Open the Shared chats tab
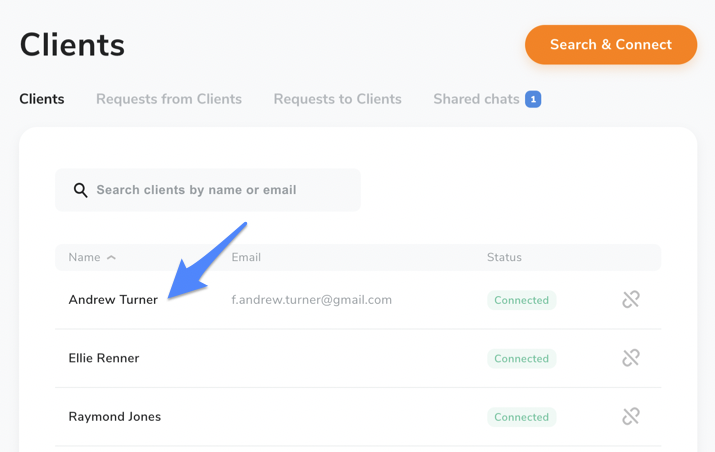715x452 pixels. click(x=476, y=99)
